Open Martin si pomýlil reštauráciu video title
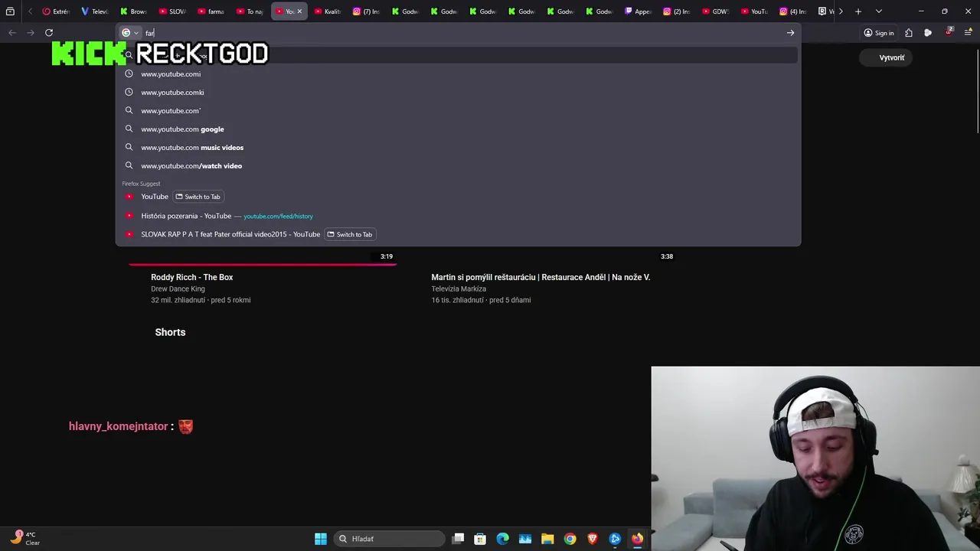Image resolution: width=980 pixels, height=551 pixels. [541, 277]
